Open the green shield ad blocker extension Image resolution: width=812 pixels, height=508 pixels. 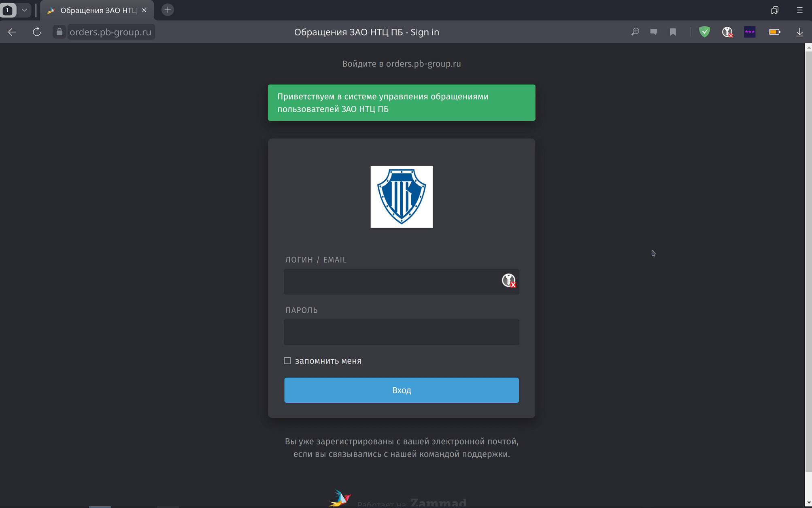pyautogui.click(x=704, y=32)
